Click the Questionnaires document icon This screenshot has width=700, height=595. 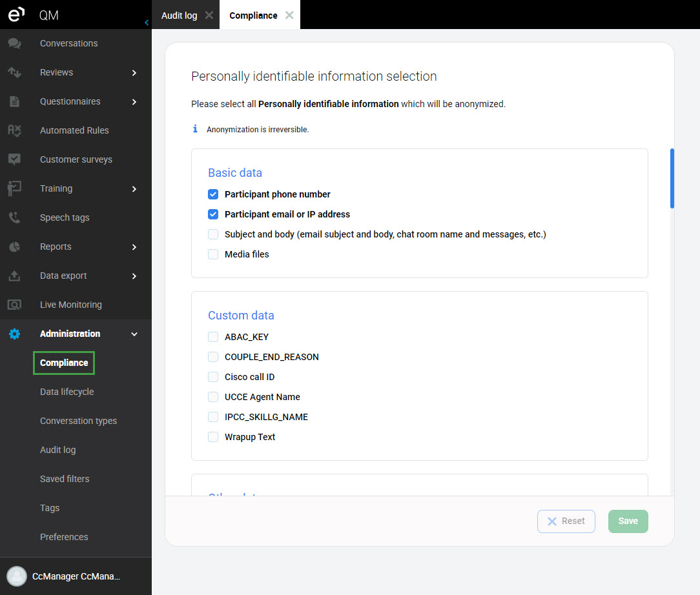[x=14, y=101]
